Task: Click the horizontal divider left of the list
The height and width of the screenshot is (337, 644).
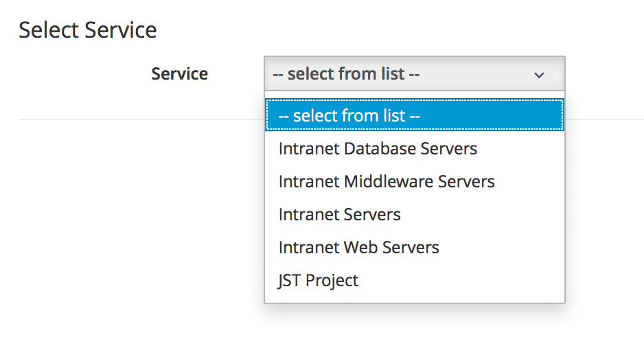Action: pos(137,119)
